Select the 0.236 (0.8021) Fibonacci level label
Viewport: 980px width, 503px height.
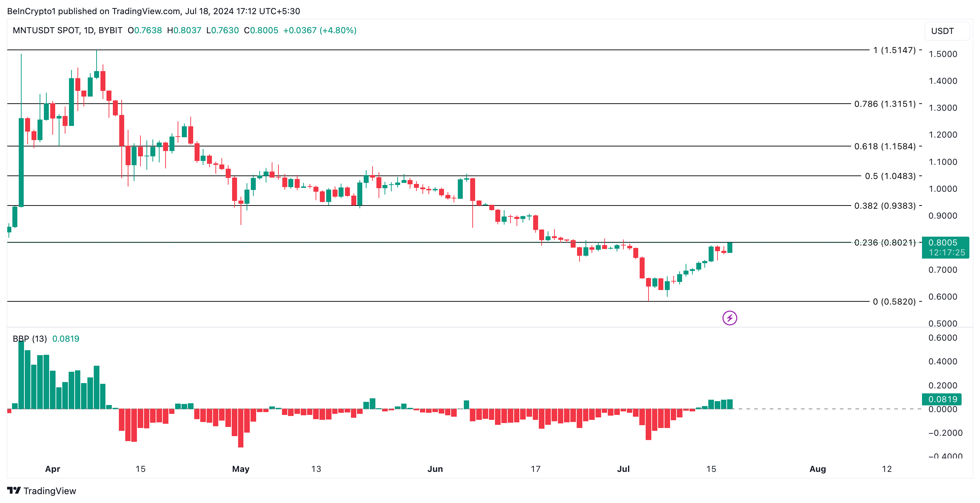pos(884,242)
